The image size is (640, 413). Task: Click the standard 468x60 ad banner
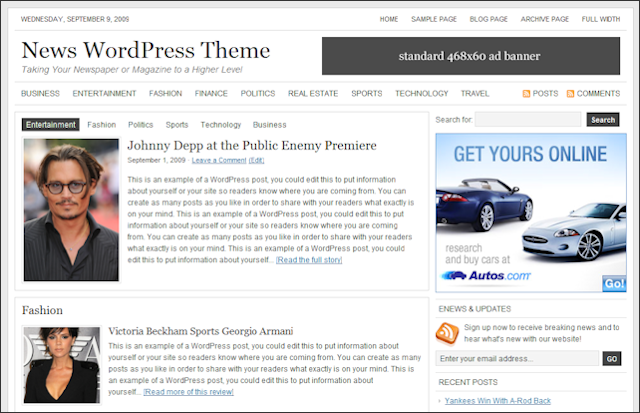tap(471, 56)
